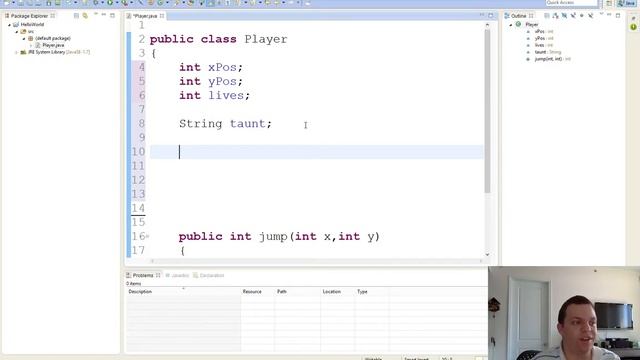Switch to the Player.java editor tab
The height and width of the screenshot is (360, 640).
click(145, 16)
